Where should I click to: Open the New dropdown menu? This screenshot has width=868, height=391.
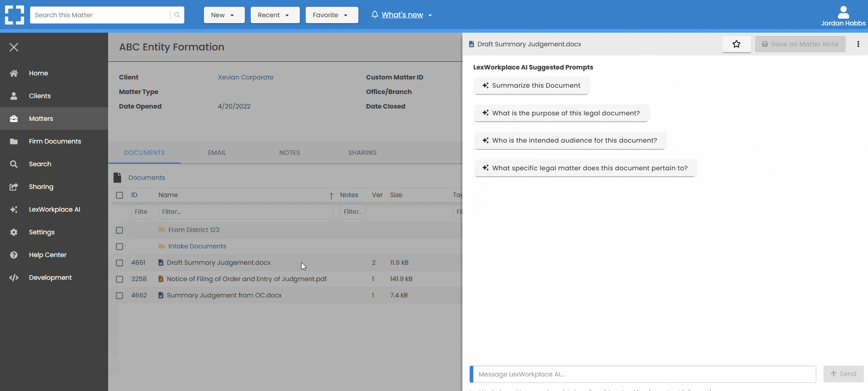(x=224, y=15)
